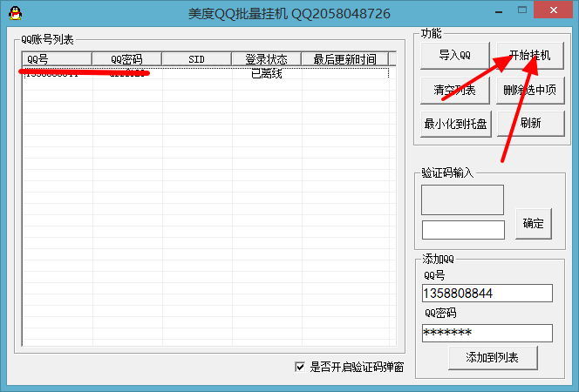Confirm captcha with 确定 button
Viewport: 579px width, 392px height.
(533, 224)
